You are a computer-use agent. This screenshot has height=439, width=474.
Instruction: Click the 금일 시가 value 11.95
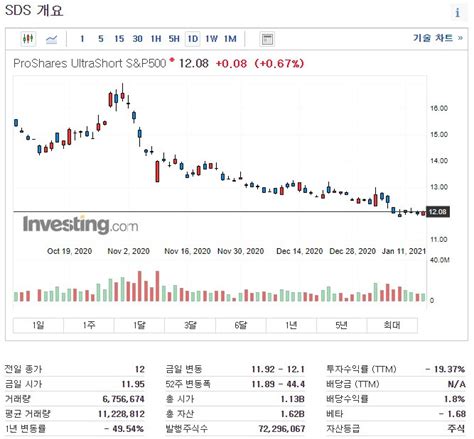(133, 384)
